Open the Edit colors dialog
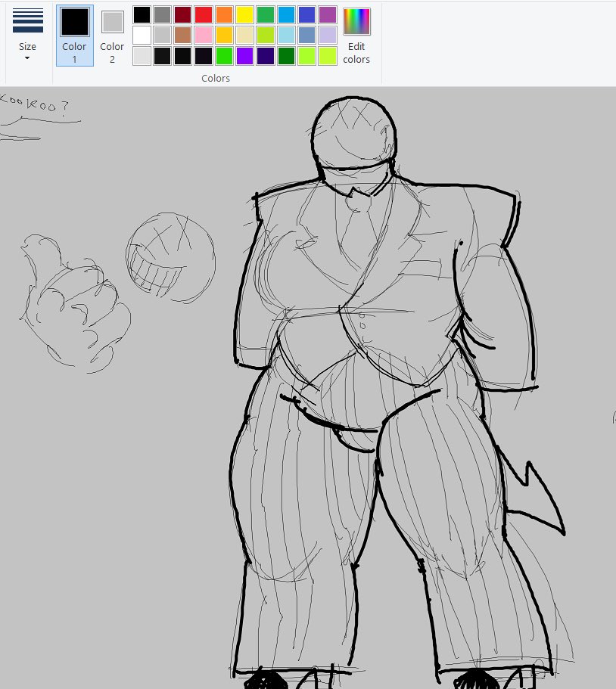 click(x=356, y=36)
